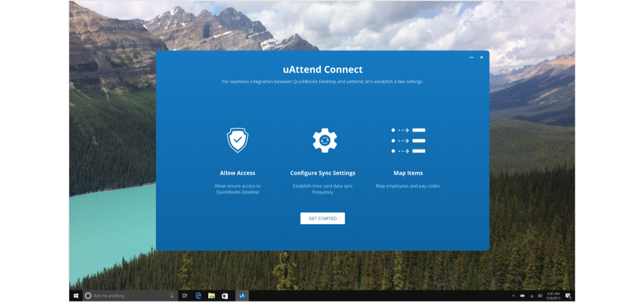Open File Explorer from the taskbar
644x302 pixels.
(x=211, y=296)
